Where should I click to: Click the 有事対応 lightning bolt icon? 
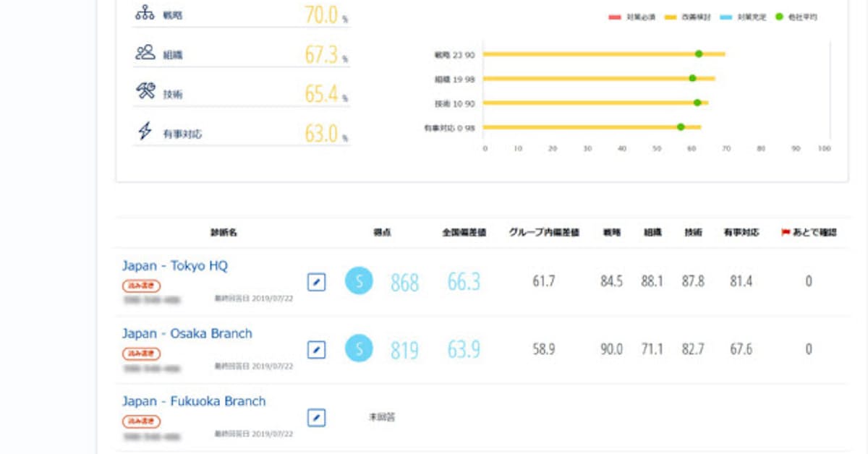[145, 132]
